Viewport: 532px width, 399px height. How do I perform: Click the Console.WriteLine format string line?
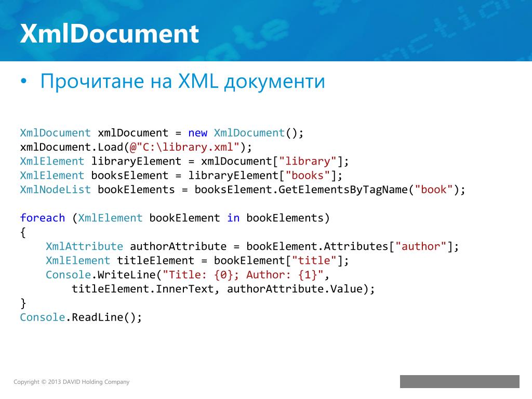coord(187,275)
